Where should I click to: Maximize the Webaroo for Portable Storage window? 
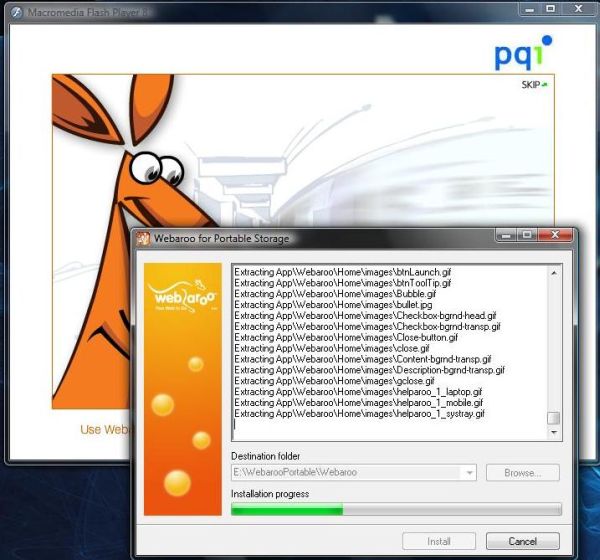pos(527,235)
